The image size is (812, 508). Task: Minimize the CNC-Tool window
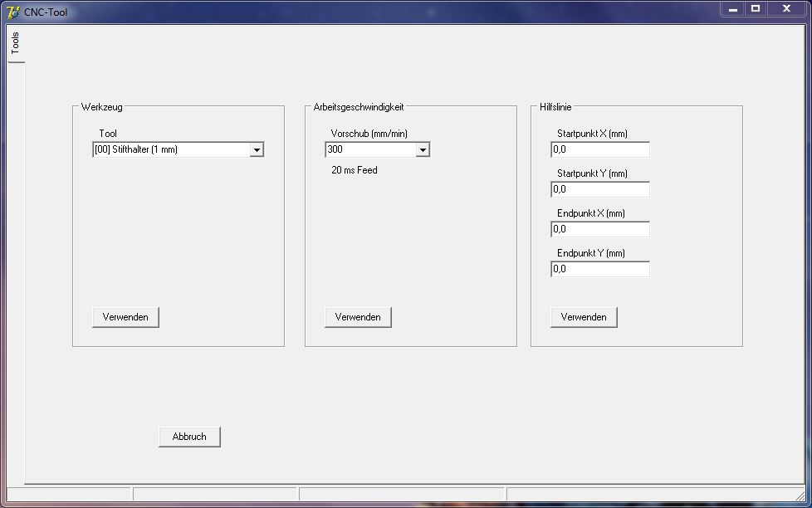click(732, 9)
